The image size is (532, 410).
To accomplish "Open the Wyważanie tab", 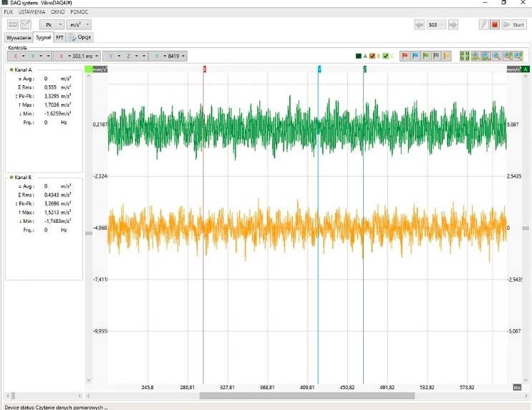I will click(x=18, y=37).
